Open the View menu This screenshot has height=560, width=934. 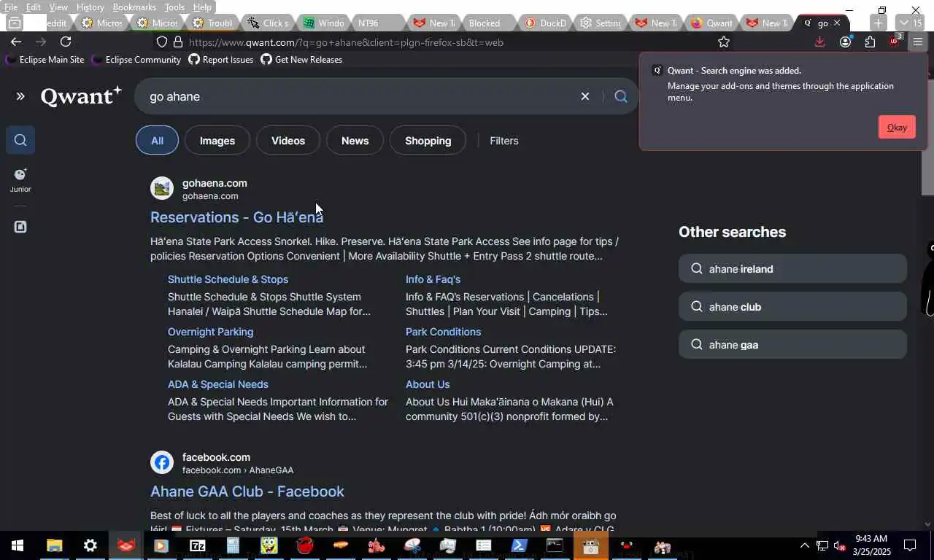click(x=58, y=7)
